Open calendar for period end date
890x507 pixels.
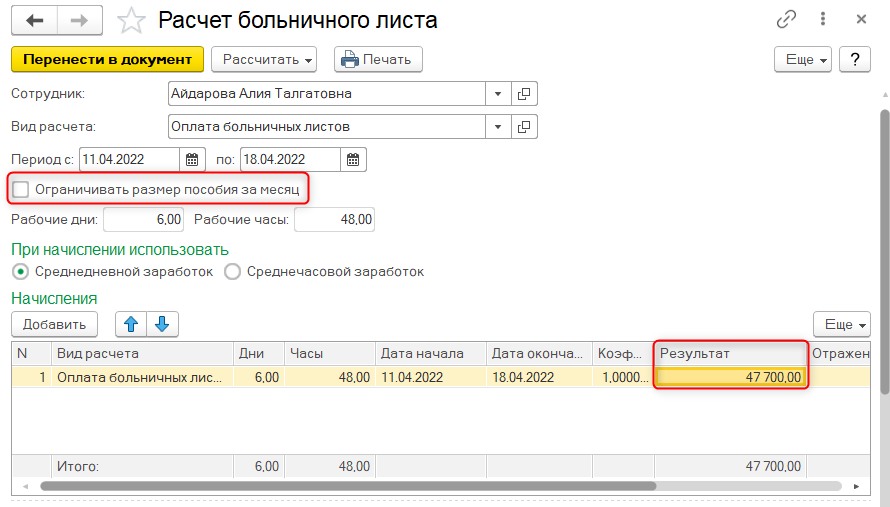(353, 159)
